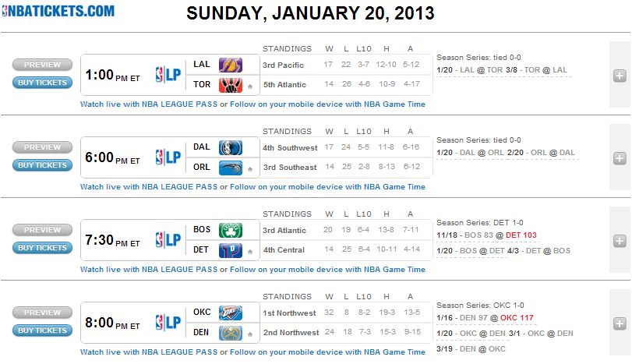Image resolution: width=632 pixels, height=364 pixels.
Task: Click the Detroit Pistons team logo
Action: point(231,249)
